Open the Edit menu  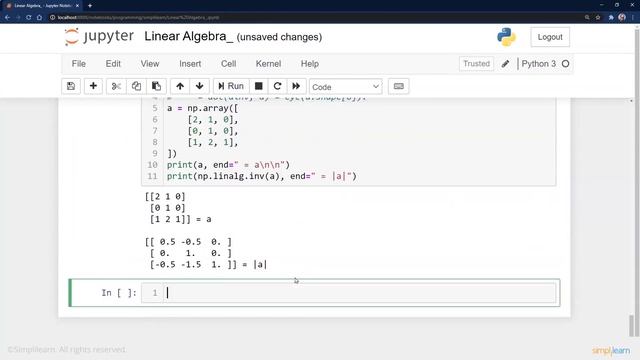click(113, 64)
